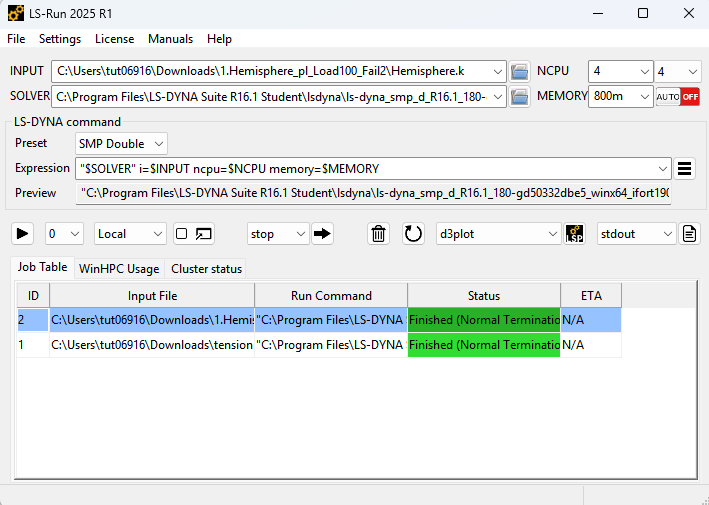The image size is (709, 505).
Task: Sort by the Run Command column header
Action: pos(331,296)
